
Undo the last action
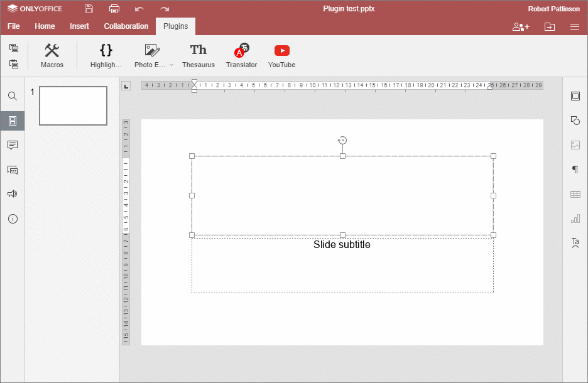coord(139,9)
